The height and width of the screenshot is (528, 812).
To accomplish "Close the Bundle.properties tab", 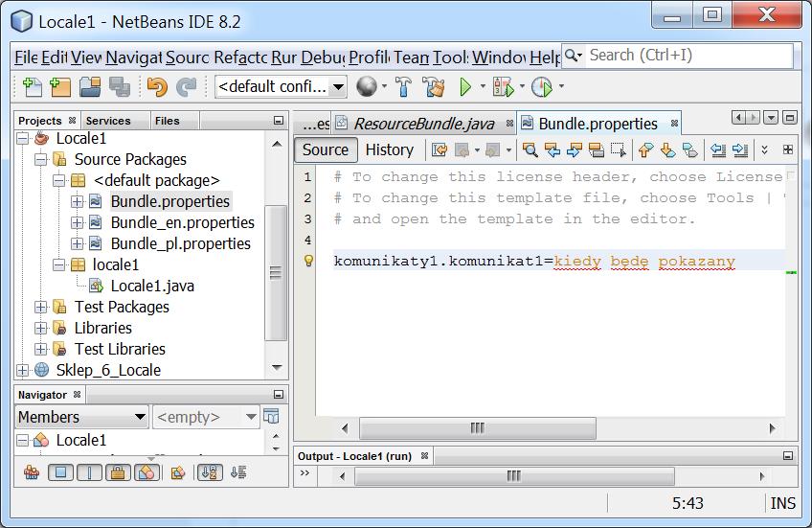I will pyautogui.click(x=674, y=124).
